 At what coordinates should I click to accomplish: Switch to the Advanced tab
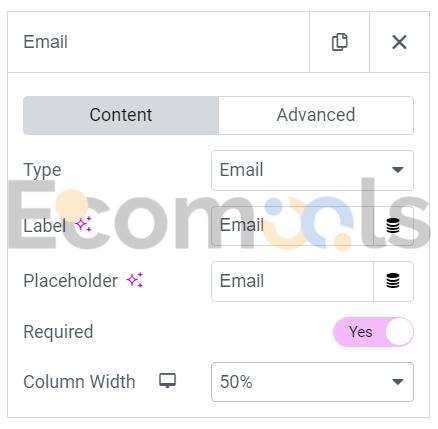(x=316, y=115)
